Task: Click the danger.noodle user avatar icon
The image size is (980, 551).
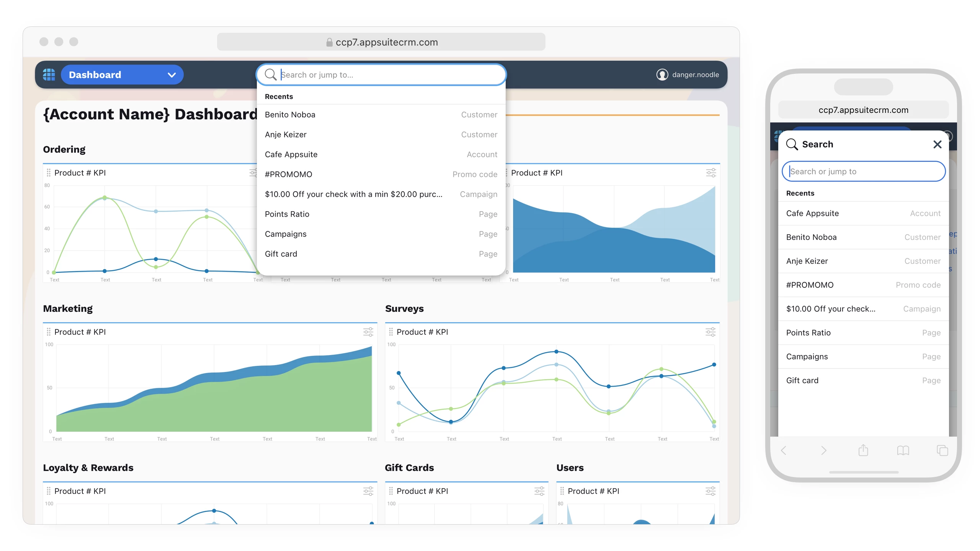Action: (662, 75)
